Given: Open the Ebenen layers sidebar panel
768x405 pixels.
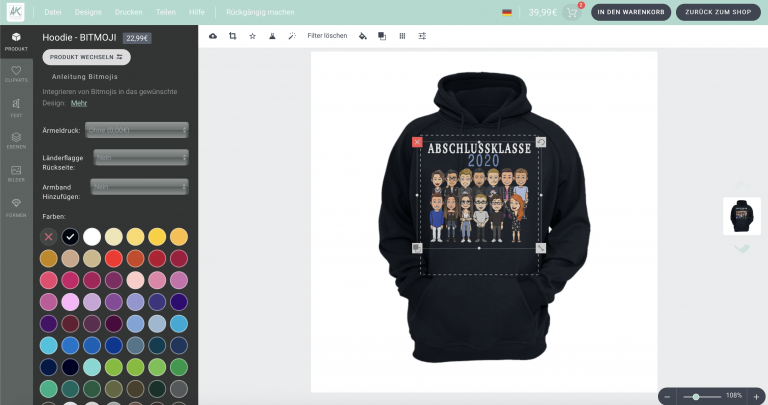Looking at the screenshot, I should point(16,140).
